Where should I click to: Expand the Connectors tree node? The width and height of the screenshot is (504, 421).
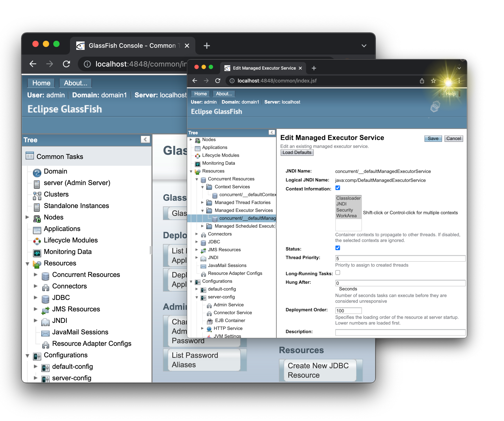point(197,234)
